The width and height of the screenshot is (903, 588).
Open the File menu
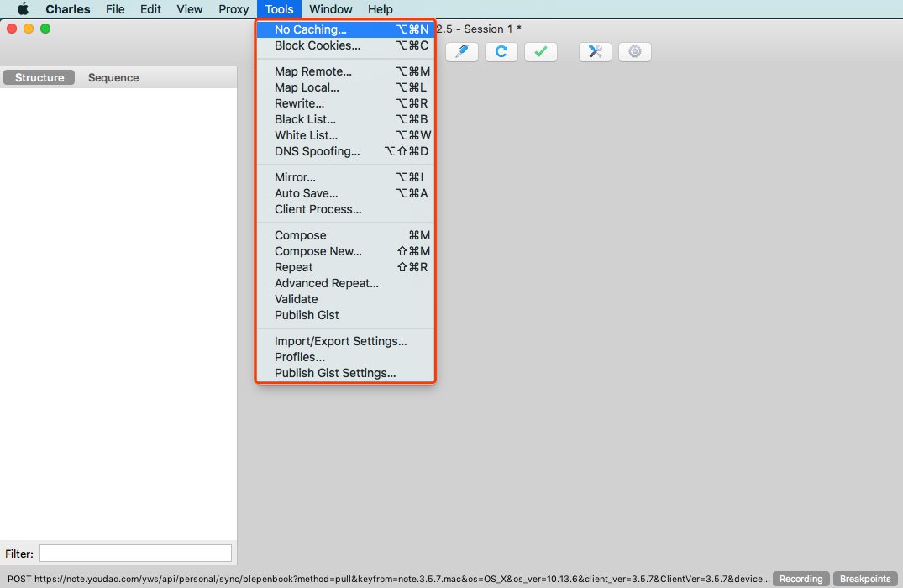point(115,9)
